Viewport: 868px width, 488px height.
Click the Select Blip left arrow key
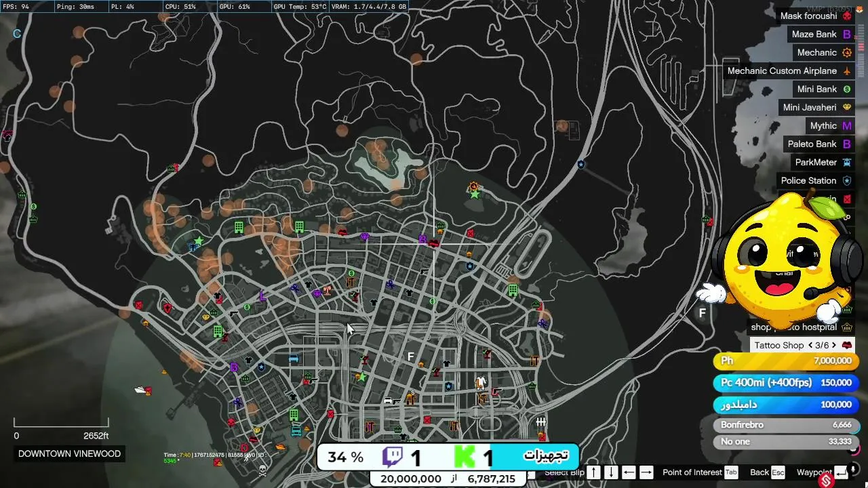629,472
